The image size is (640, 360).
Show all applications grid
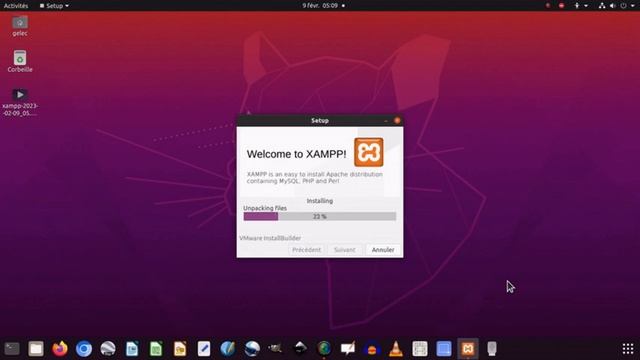[628, 349]
